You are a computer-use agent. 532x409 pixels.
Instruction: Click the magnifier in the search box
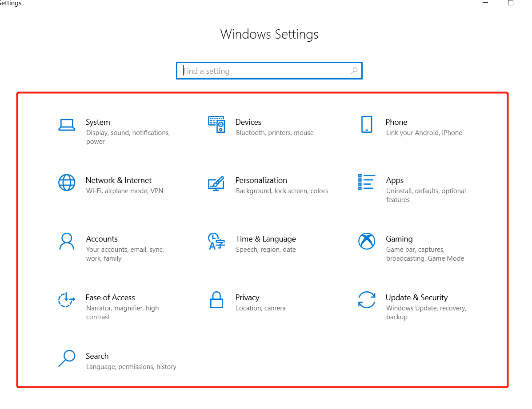tap(354, 71)
